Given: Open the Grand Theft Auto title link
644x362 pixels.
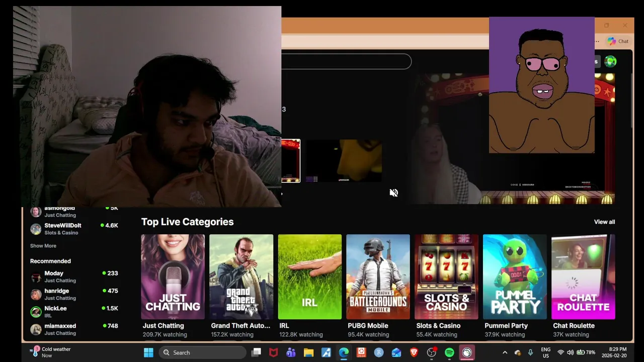Looking at the screenshot, I should (240, 326).
